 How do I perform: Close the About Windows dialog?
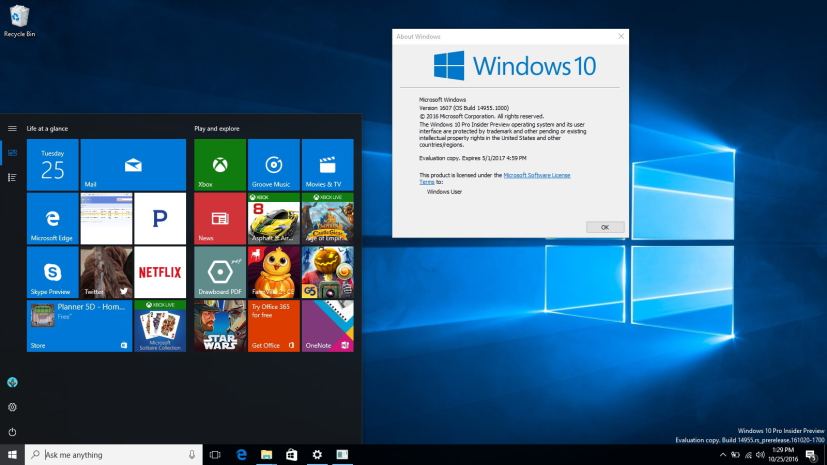click(621, 36)
